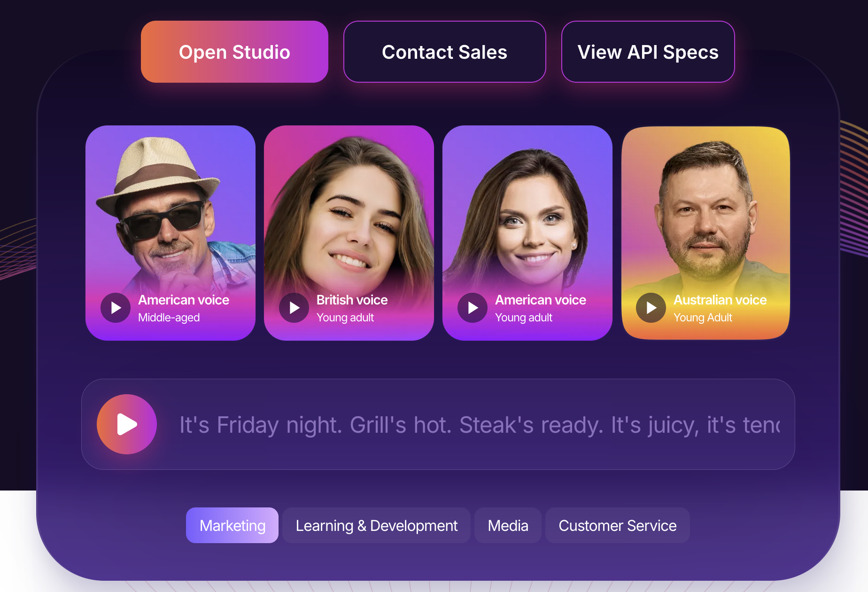868x592 pixels.
Task: Play the Australian voice sample
Action: click(651, 308)
